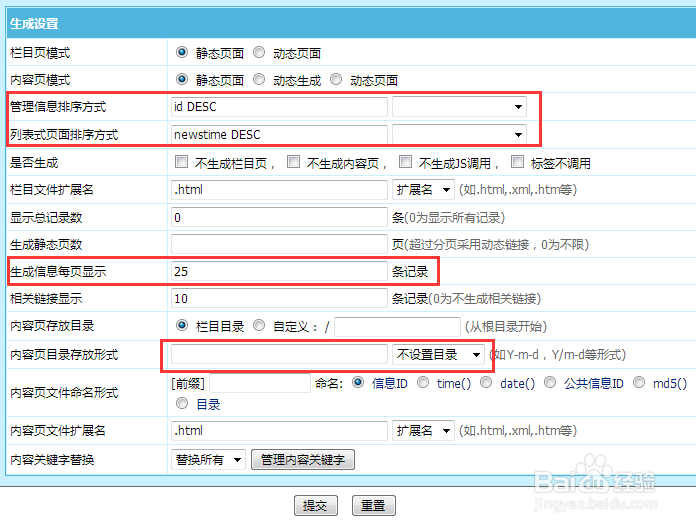Focus 内容页目录存放形式 text field
The height and width of the screenshot is (528, 696).
pyautogui.click(x=279, y=354)
